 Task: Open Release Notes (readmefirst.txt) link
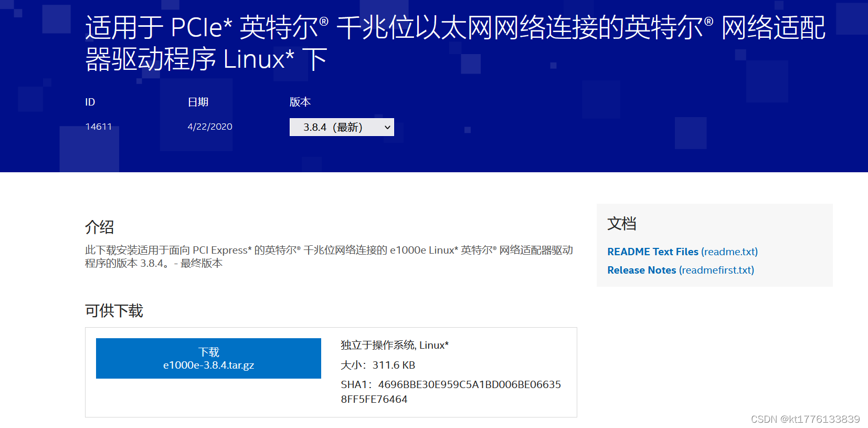pos(681,270)
